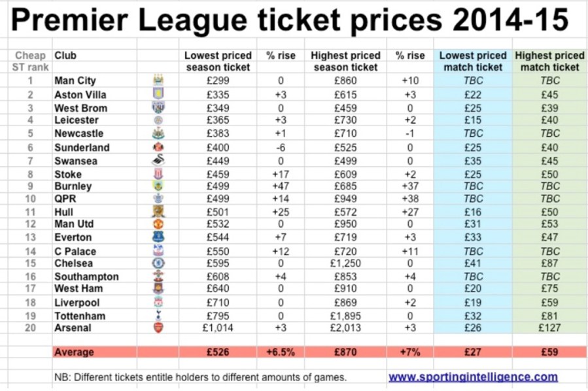Click the Everton club crest icon
The image size is (588, 391).
pos(158,237)
